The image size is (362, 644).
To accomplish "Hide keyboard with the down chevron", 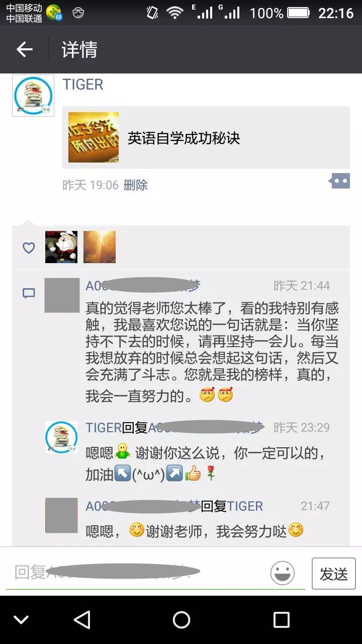I will [x=21, y=620].
